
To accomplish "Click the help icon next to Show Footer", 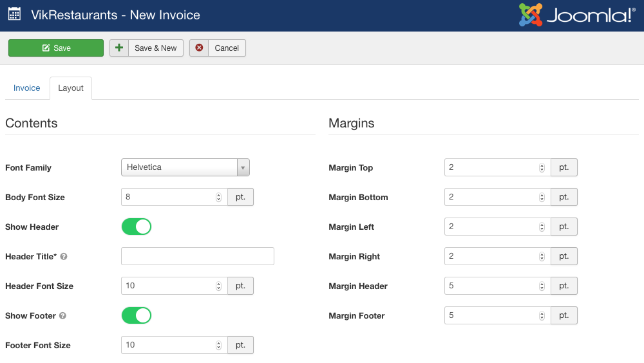I will 62,315.
